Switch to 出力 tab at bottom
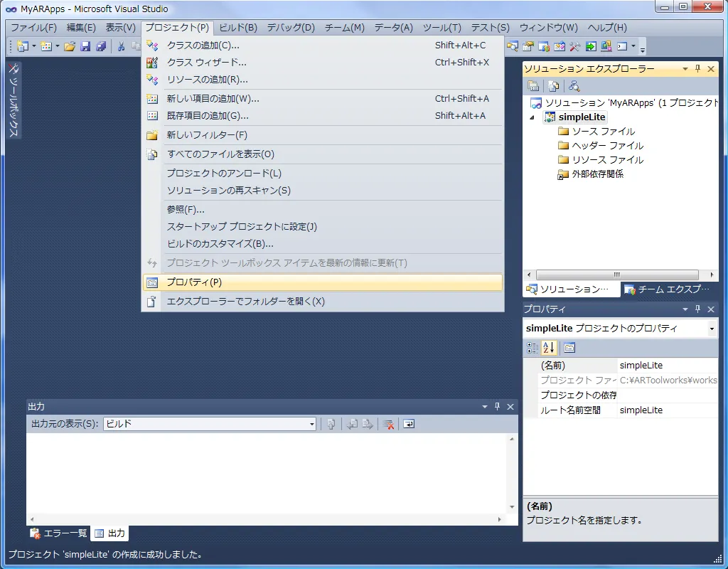 [109, 533]
